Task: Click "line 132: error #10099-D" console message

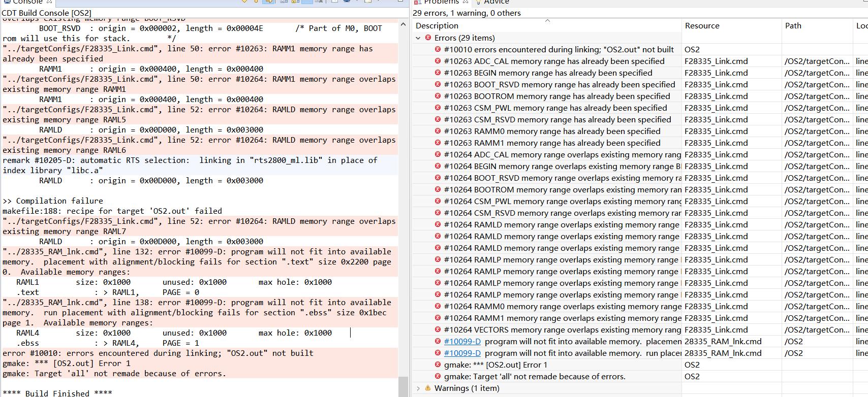Action: pyautogui.click(x=197, y=262)
